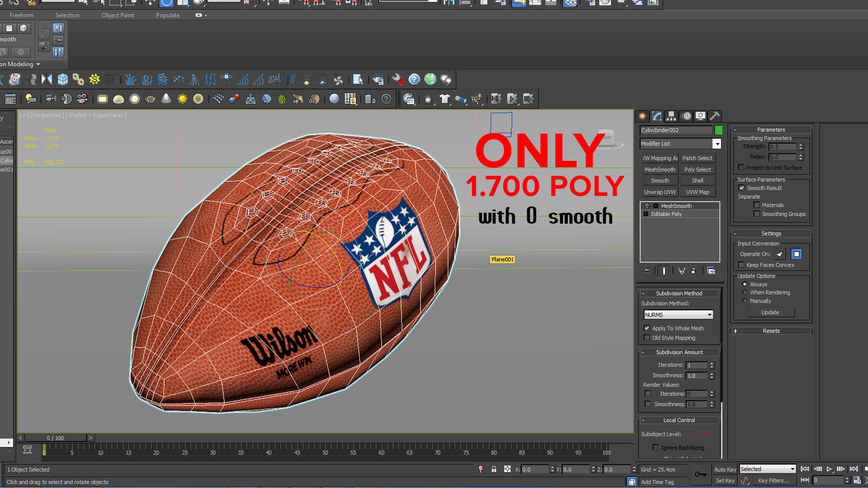The height and width of the screenshot is (488, 868).
Task: Click the sun light icon
Action: tap(182, 99)
